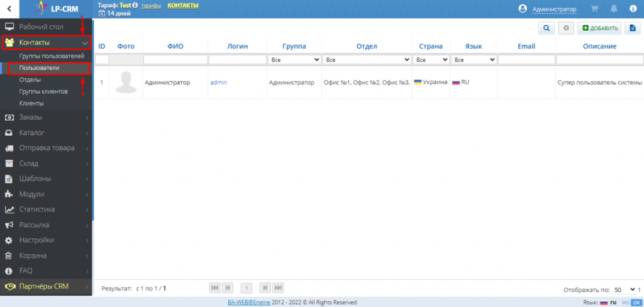This screenshot has width=644, height=307.
Task: Click the LP-CRM logo
Action: point(57,9)
